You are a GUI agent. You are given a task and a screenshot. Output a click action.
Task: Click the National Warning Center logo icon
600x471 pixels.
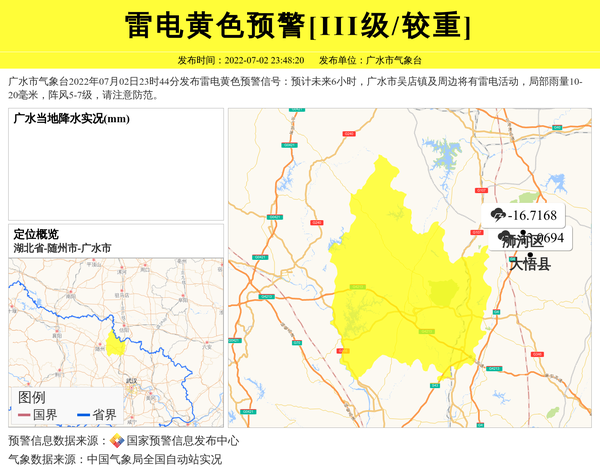tap(117, 441)
